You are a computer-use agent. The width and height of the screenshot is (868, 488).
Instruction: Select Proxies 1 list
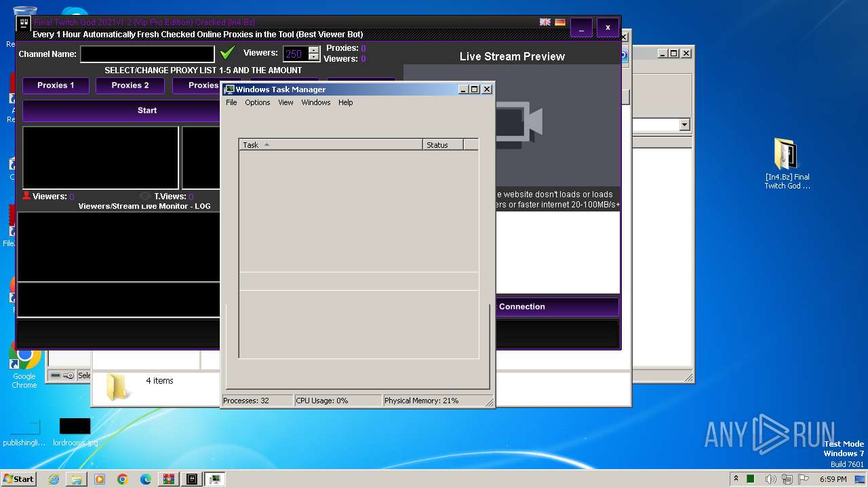pyautogui.click(x=56, y=85)
